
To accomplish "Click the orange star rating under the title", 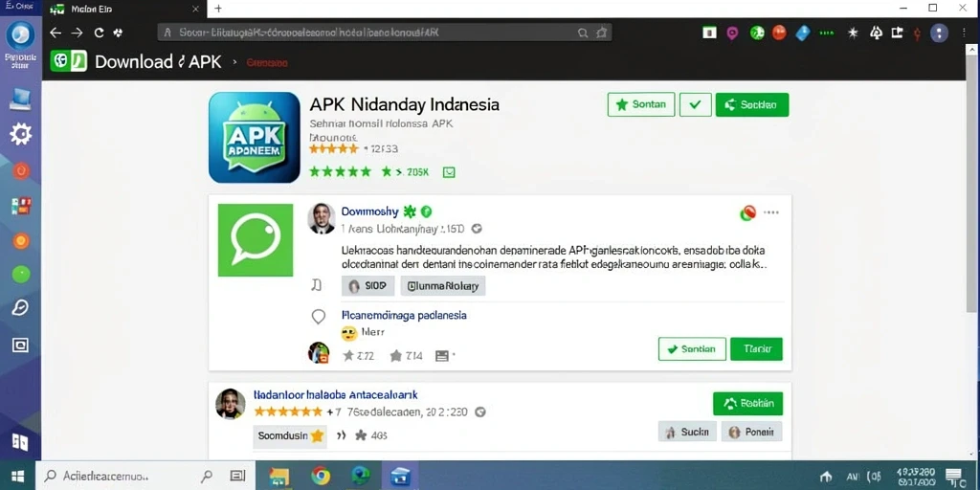I will point(334,148).
